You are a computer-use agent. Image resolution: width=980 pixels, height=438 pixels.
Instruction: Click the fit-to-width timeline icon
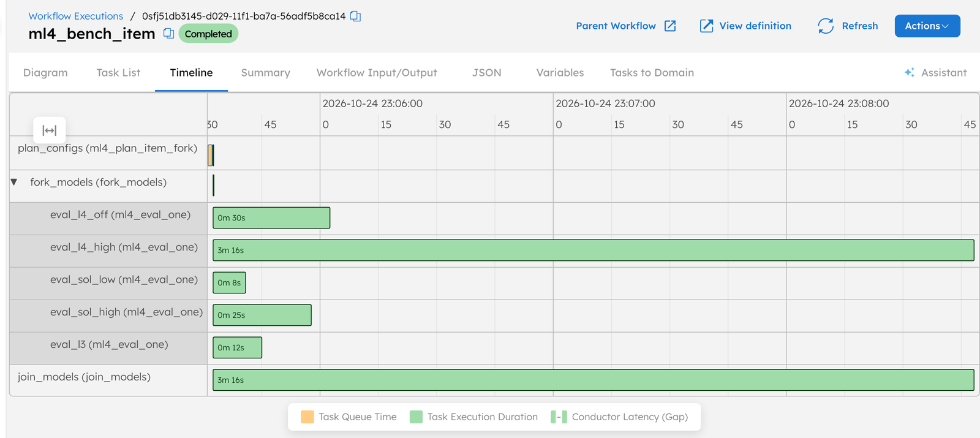(x=50, y=130)
